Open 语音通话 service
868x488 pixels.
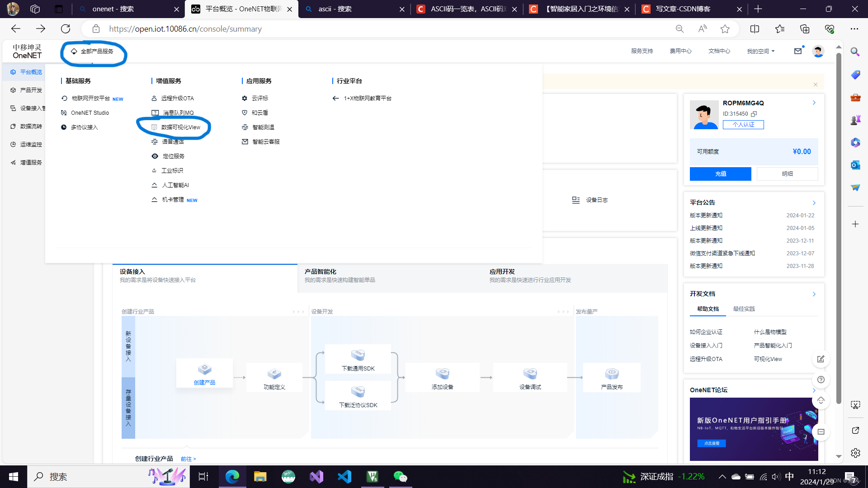pyautogui.click(x=167, y=142)
